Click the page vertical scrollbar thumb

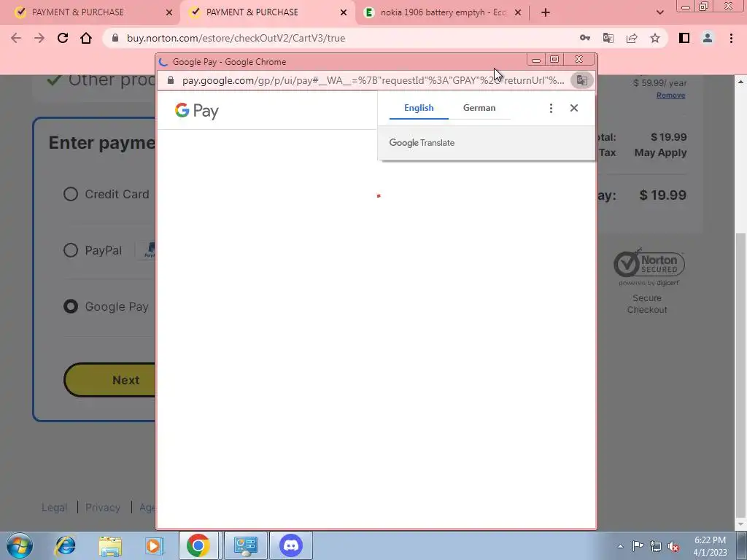click(x=741, y=374)
